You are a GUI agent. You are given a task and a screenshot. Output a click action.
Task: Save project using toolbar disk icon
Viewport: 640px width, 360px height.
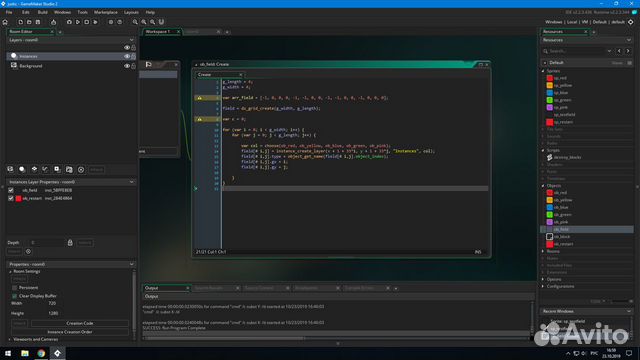(38, 22)
